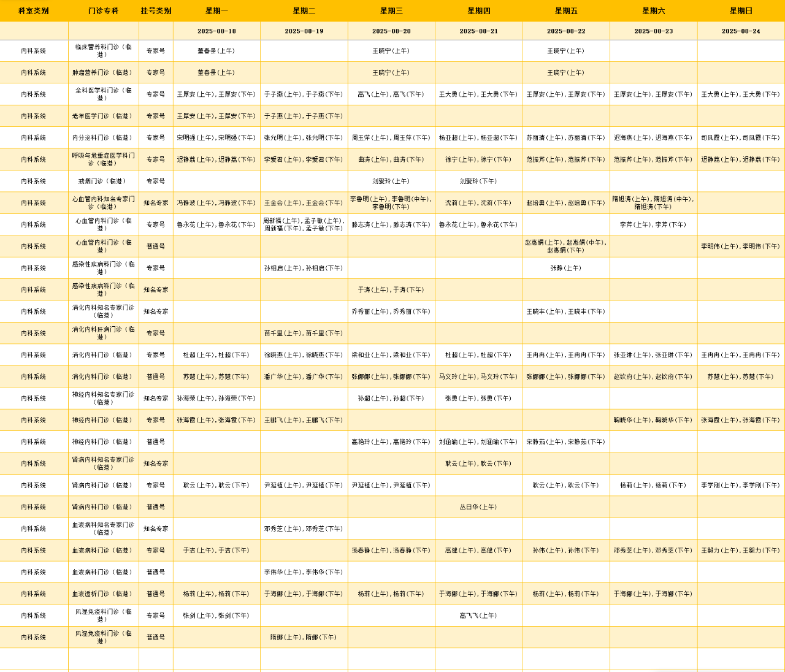This screenshot has width=785, height=672.
Task: Click the date cell 2025-08-19
Action: coord(304,31)
